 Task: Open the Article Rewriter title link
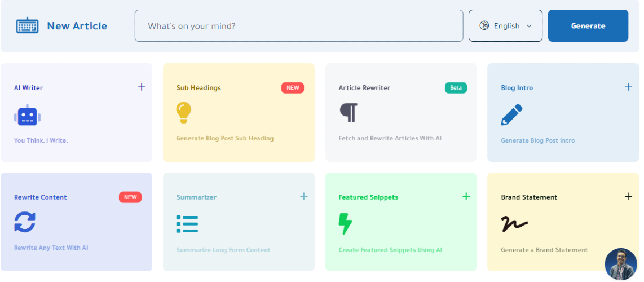(x=364, y=88)
